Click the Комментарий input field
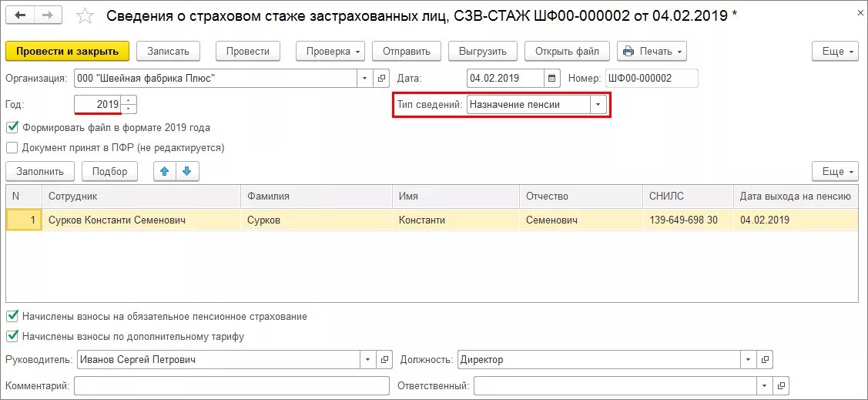Viewport: 868px width, 400px height. (232, 385)
